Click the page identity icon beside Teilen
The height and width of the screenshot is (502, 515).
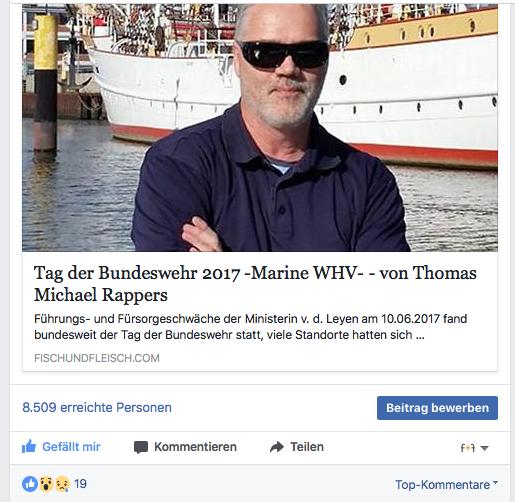(x=468, y=448)
